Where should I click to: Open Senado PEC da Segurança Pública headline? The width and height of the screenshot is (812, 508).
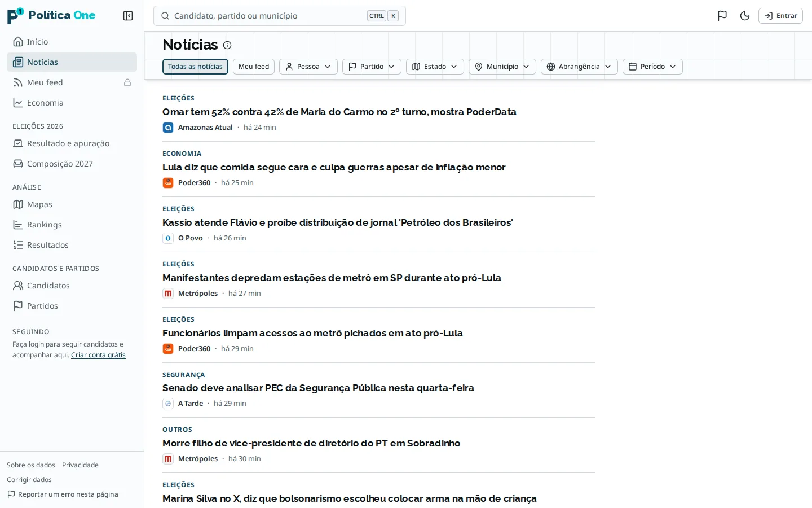click(x=318, y=388)
